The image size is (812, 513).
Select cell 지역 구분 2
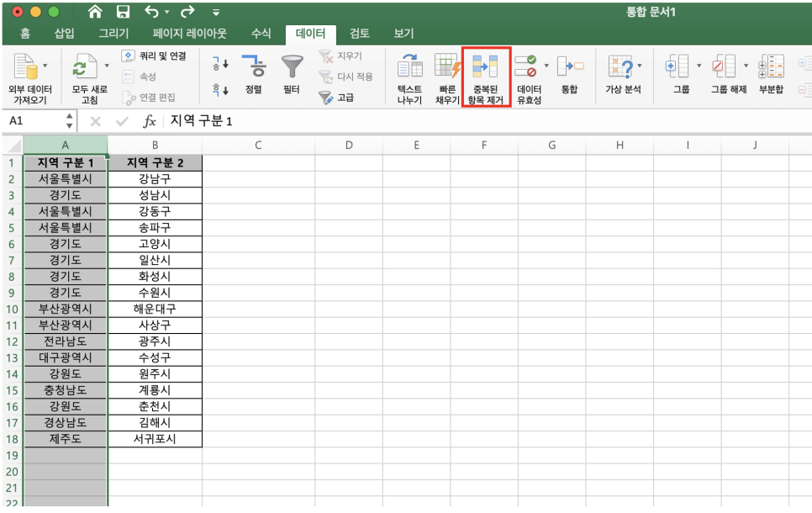point(155,162)
